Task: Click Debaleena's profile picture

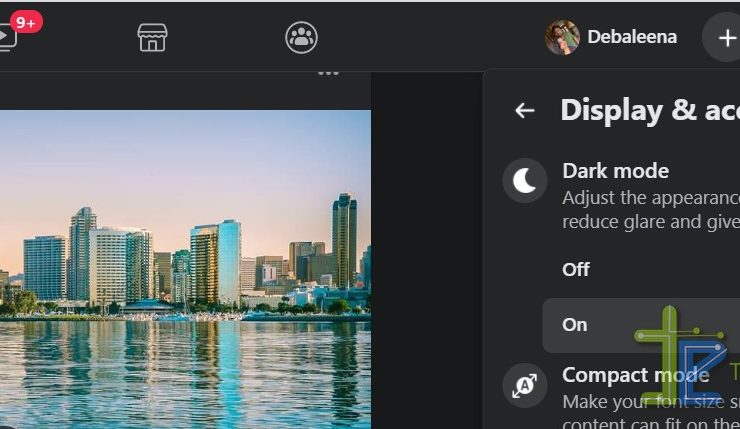Action: [562, 37]
